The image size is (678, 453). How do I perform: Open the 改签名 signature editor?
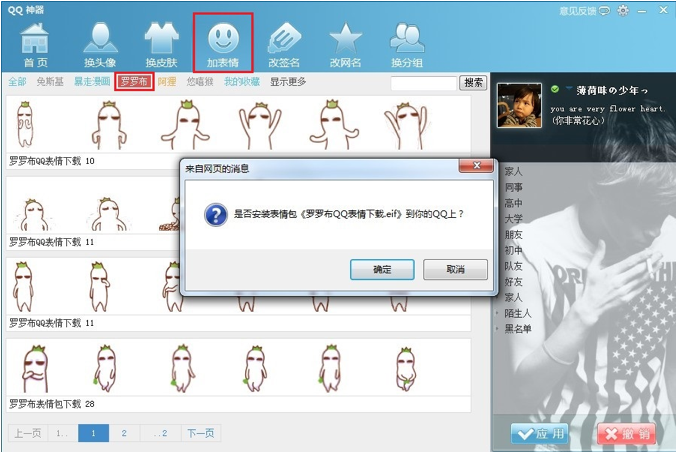[x=284, y=45]
